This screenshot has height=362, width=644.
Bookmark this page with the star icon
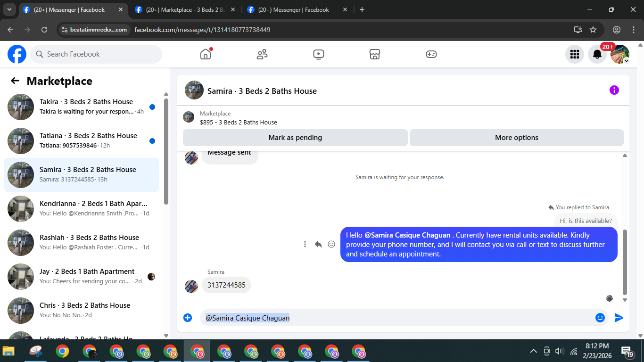click(593, 30)
